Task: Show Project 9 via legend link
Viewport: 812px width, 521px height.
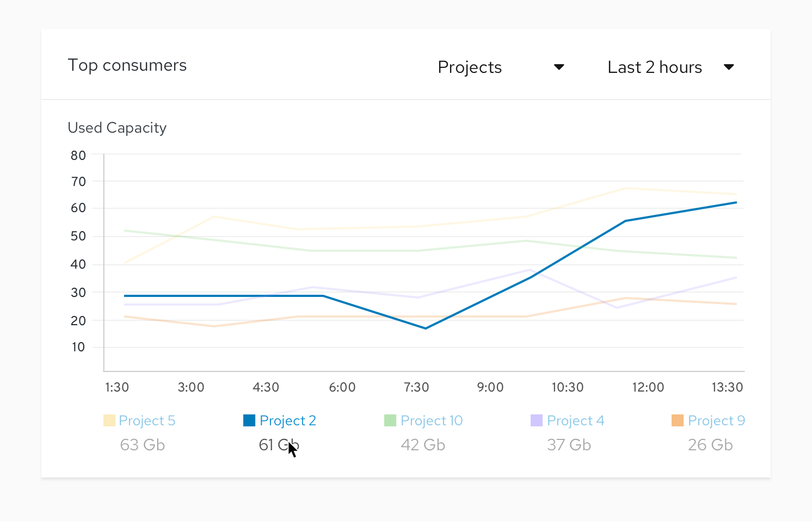Action: click(716, 420)
